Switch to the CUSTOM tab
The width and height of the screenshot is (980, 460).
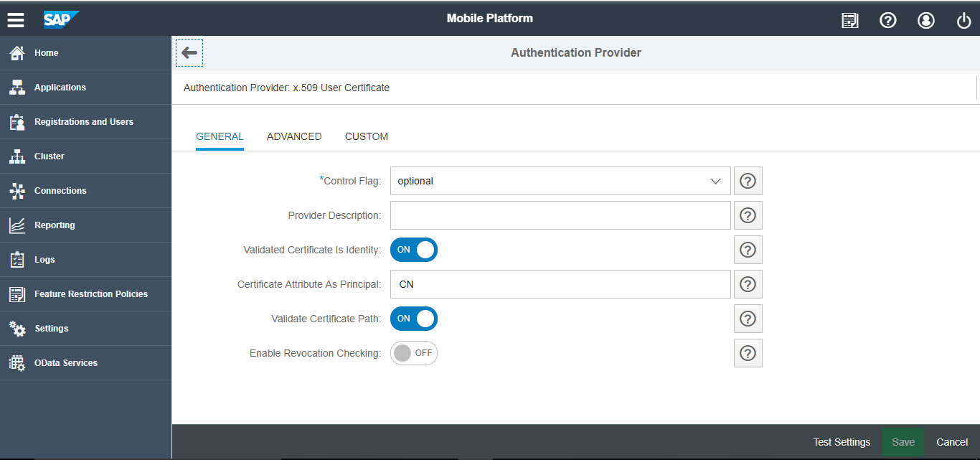(367, 136)
